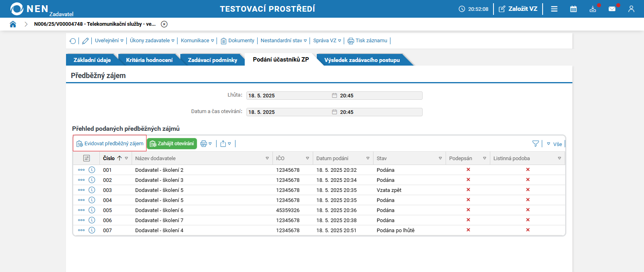The height and width of the screenshot is (272, 644).
Task: Open row 007 three-dots actions menu
Action: point(81,230)
